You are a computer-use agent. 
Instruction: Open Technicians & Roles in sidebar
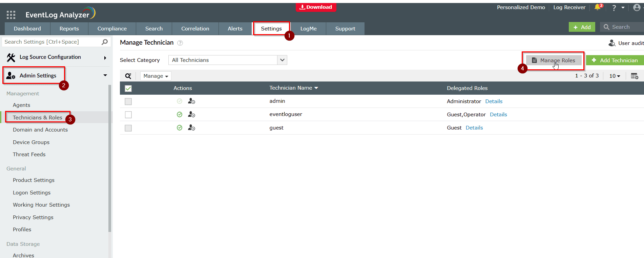(38, 118)
